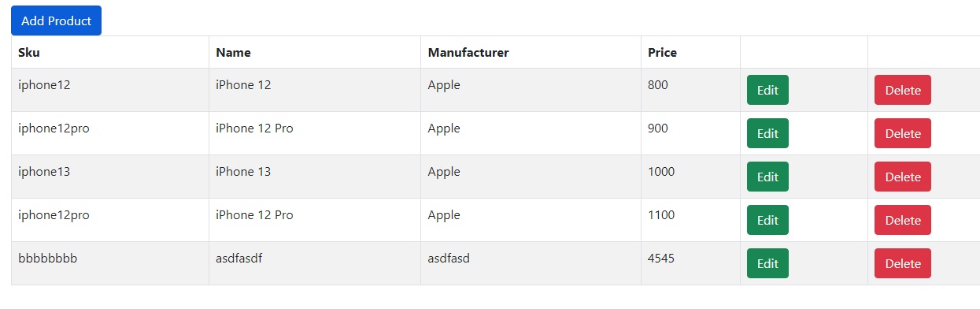Image resolution: width=980 pixels, height=309 pixels.
Task: Click the 4545 price cell
Action: (x=691, y=263)
